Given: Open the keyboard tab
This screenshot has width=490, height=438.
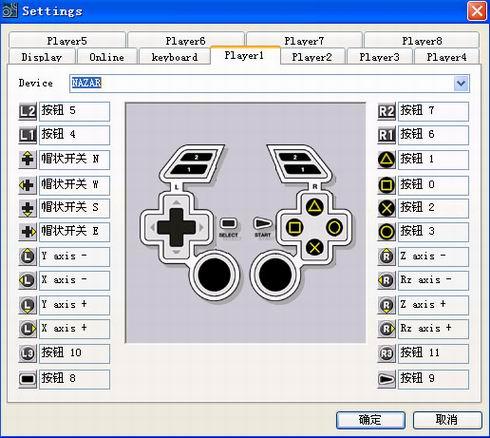Looking at the screenshot, I should point(175,57).
